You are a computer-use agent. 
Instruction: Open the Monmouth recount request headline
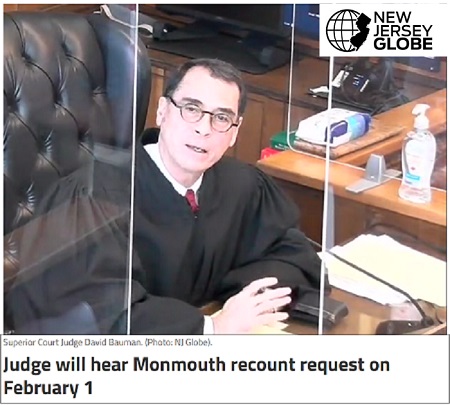pyautogui.click(x=197, y=376)
